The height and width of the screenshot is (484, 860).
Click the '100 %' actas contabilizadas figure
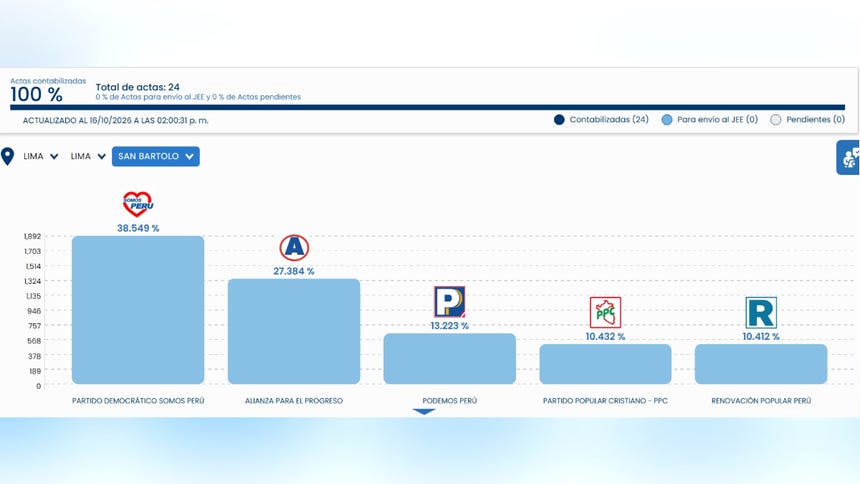36,94
